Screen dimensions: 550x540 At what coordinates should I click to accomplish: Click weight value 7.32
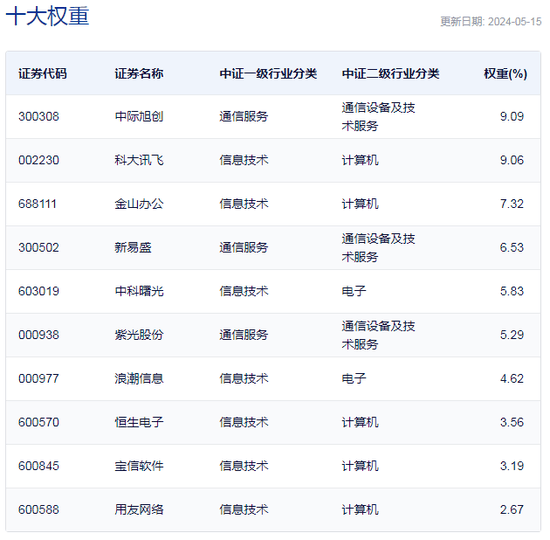pos(512,204)
